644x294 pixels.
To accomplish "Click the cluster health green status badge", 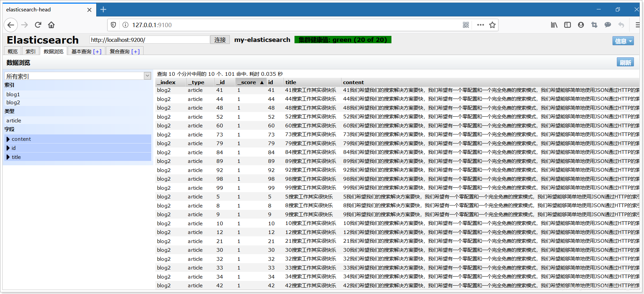I will [343, 40].
